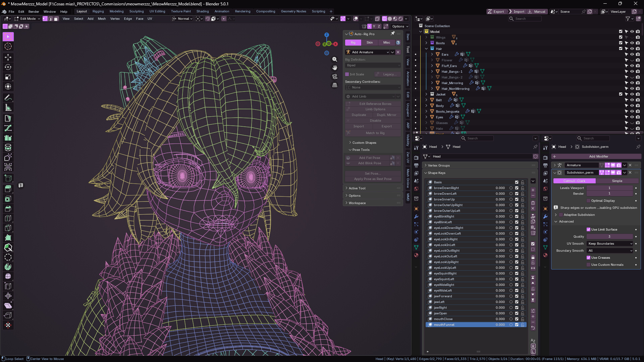Expand the Vertex Groups panel
Screen dimensions: 644x362
(438, 166)
